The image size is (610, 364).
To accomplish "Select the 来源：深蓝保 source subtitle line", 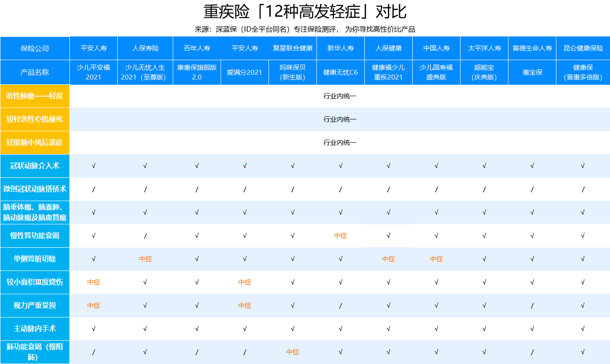I will [x=305, y=29].
